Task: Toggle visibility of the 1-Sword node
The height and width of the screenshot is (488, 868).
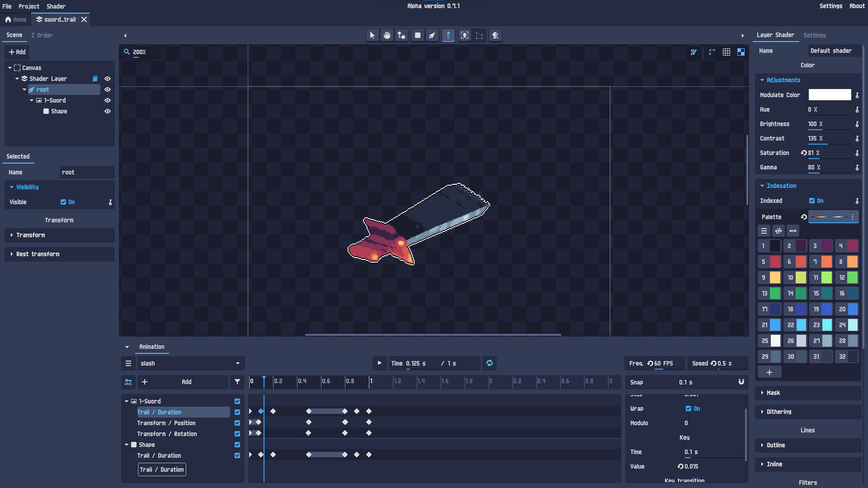Action: pyautogui.click(x=108, y=100)
